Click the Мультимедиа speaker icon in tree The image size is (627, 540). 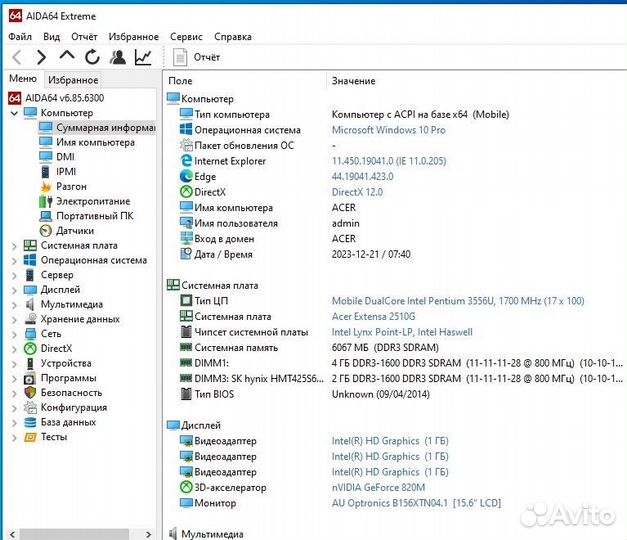tap(30, 305)
